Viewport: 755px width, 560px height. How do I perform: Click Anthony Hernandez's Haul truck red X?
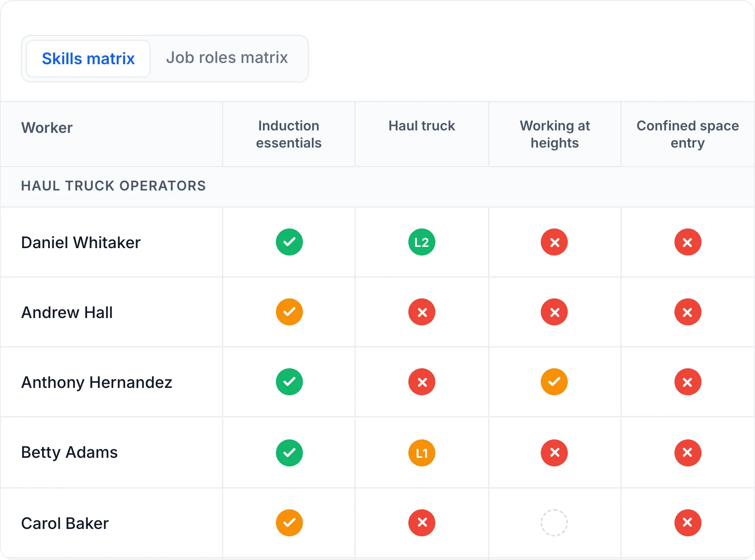tap(422, 382)
